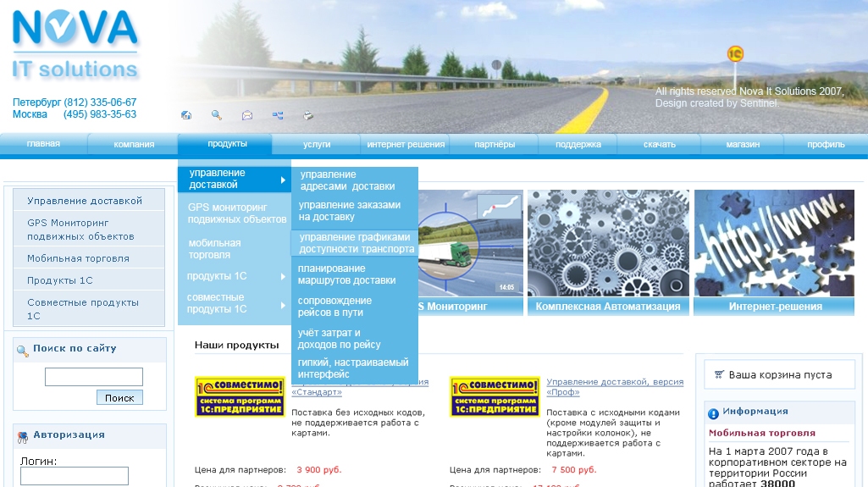Click the 1C sign on the road banner
868x487 pixels.
click(x=735, y=53)
